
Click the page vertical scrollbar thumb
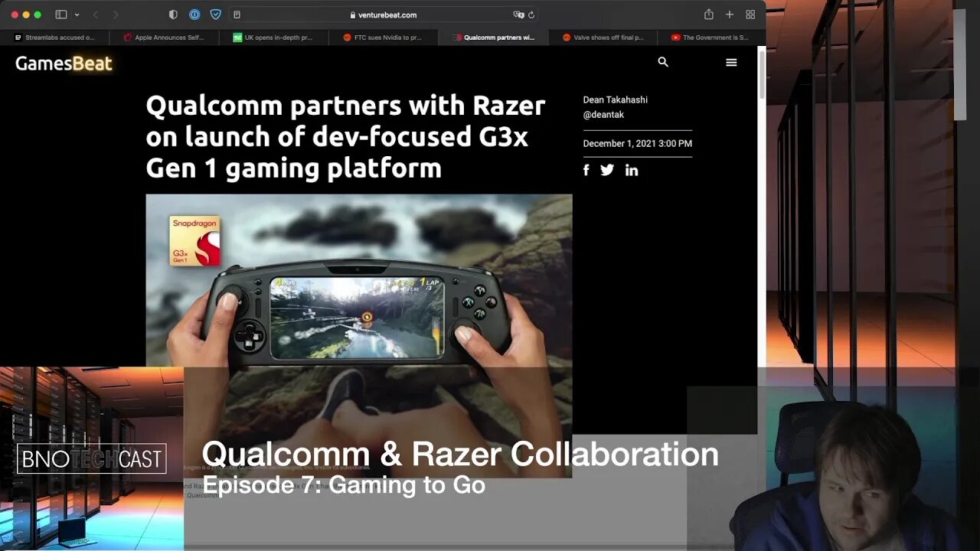pyautogui.click(x=762, y=74)
